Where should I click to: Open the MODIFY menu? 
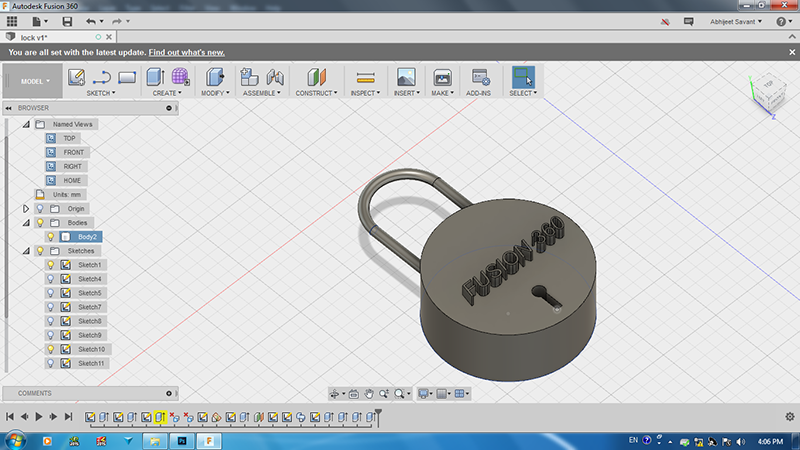215,93
